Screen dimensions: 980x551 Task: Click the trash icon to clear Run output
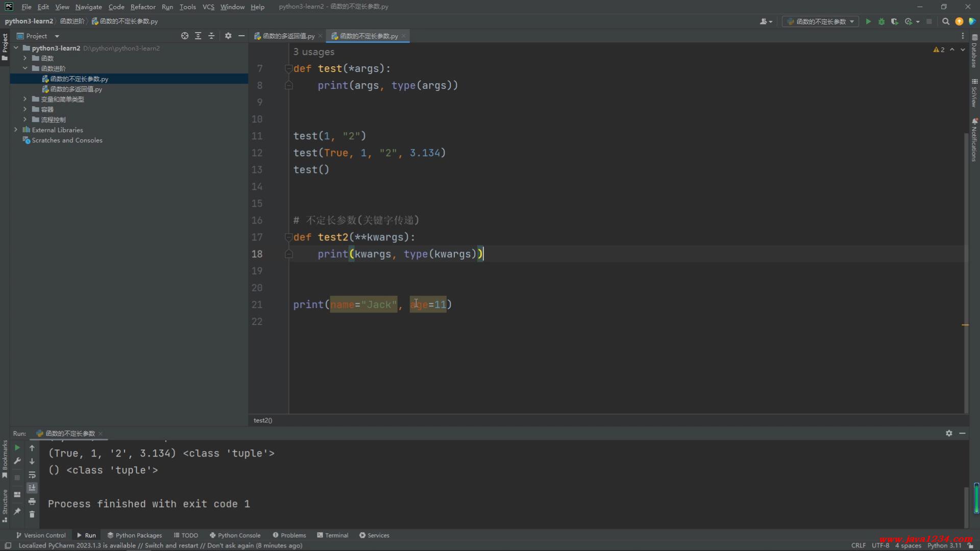click(32, 514)
